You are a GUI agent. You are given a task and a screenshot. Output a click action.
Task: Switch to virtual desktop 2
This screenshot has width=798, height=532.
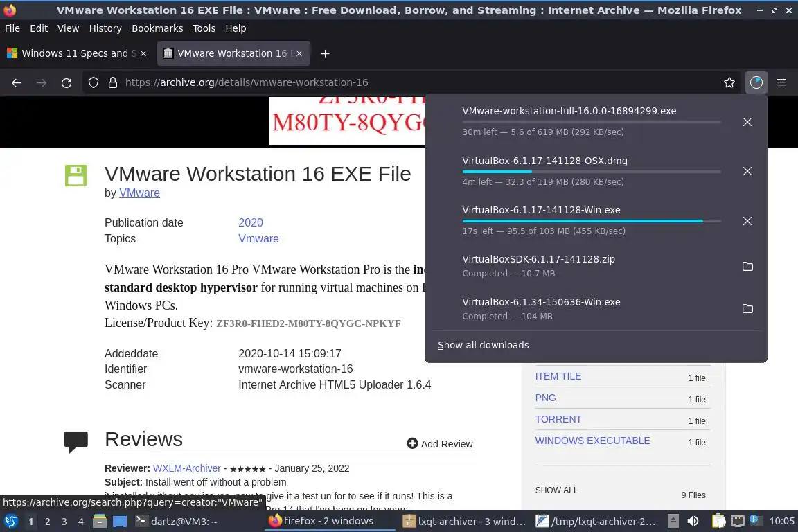(x=47, y=522)
